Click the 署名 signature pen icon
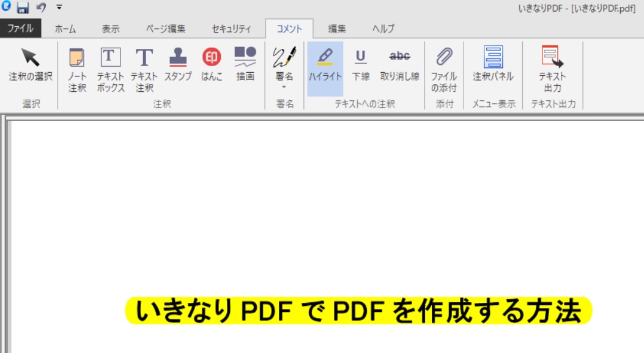The width and height of the screenshot is (644, 353). coord(284,58)
